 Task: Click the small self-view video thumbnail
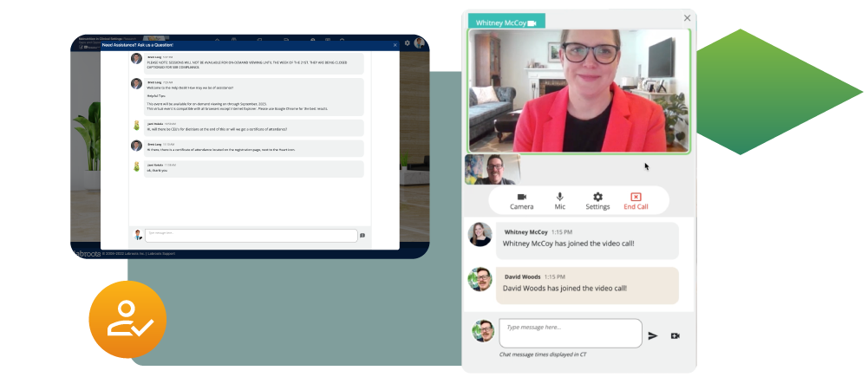coord(493,169)
